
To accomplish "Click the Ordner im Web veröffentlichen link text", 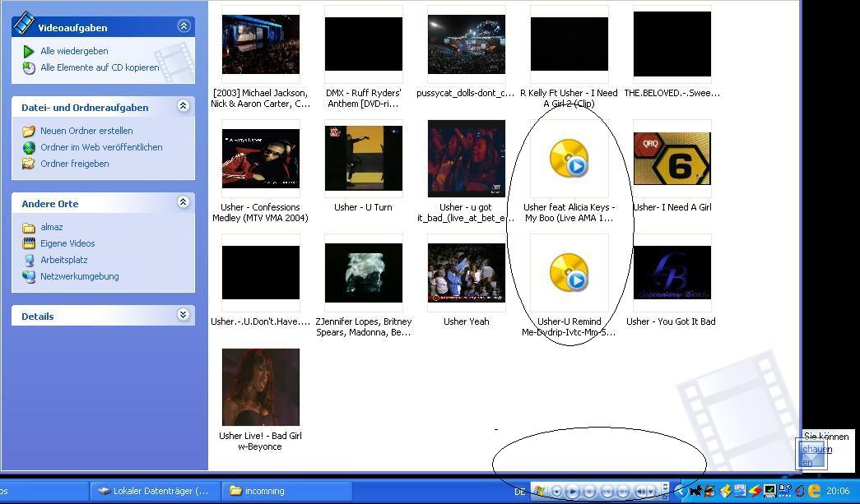I will coord(101,147).
